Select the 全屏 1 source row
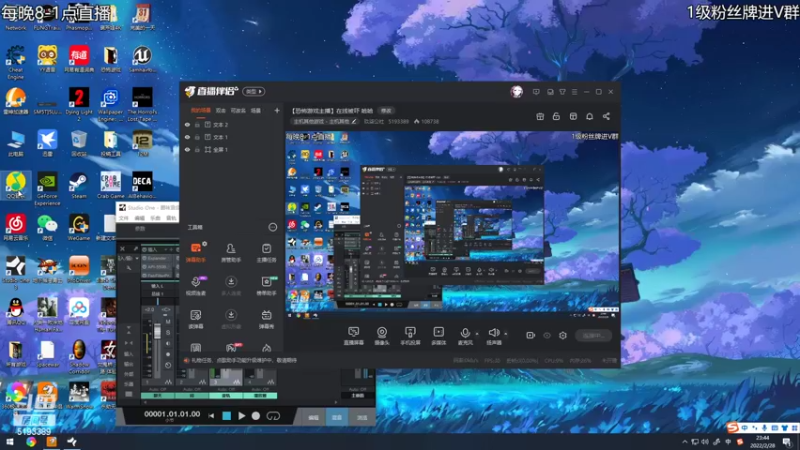 pyautogui.click(x=232, y=149)
